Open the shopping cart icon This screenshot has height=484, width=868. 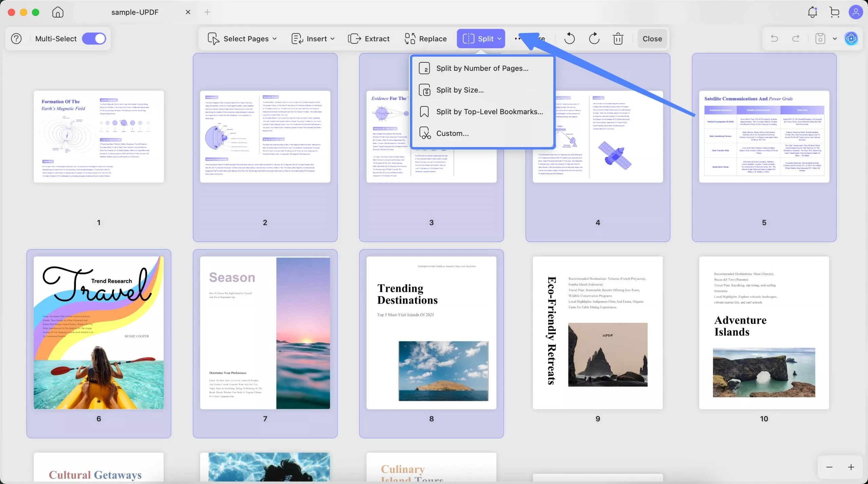pos(834,12)
